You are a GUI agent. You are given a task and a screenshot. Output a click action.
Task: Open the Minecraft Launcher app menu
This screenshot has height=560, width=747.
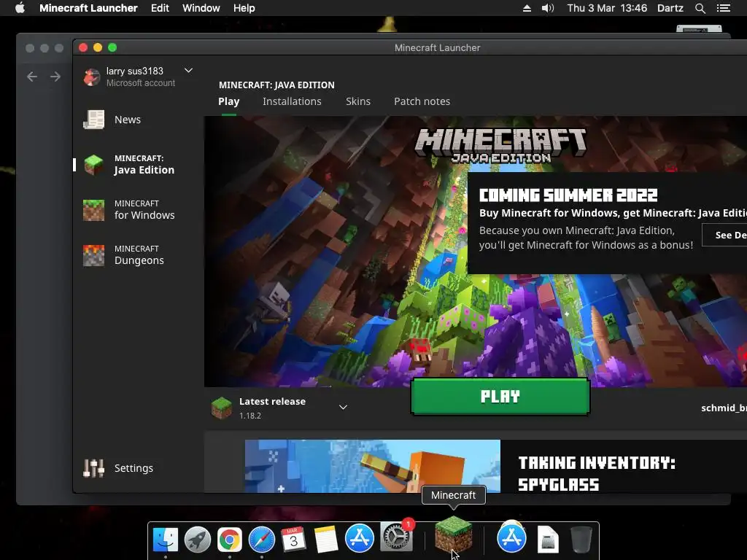(x=88, y=8)
